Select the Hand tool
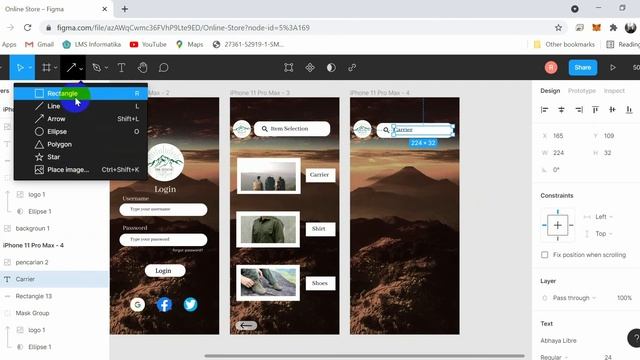 (142, 68)
